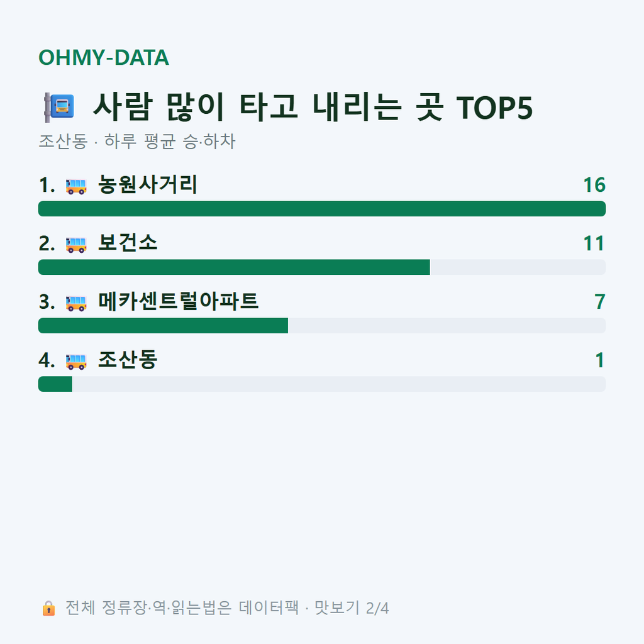Click the bus icon beside 조산동
This screenshot has height=644, width=644.
point(76,361)
